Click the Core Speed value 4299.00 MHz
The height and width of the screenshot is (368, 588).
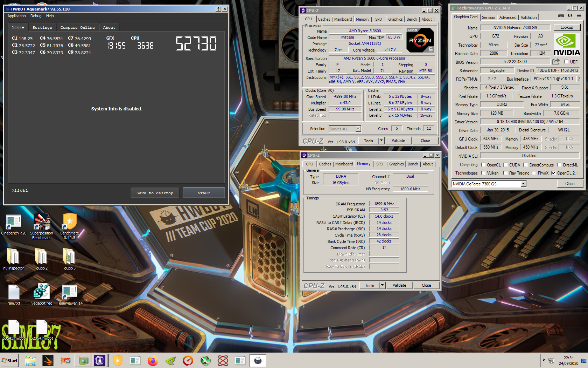pos(345,96)
